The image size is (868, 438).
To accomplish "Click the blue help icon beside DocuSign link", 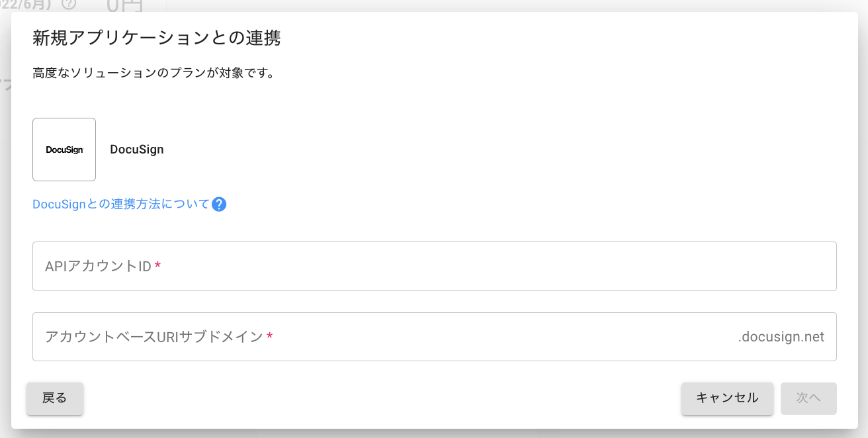I will click(x=219, y=204).
